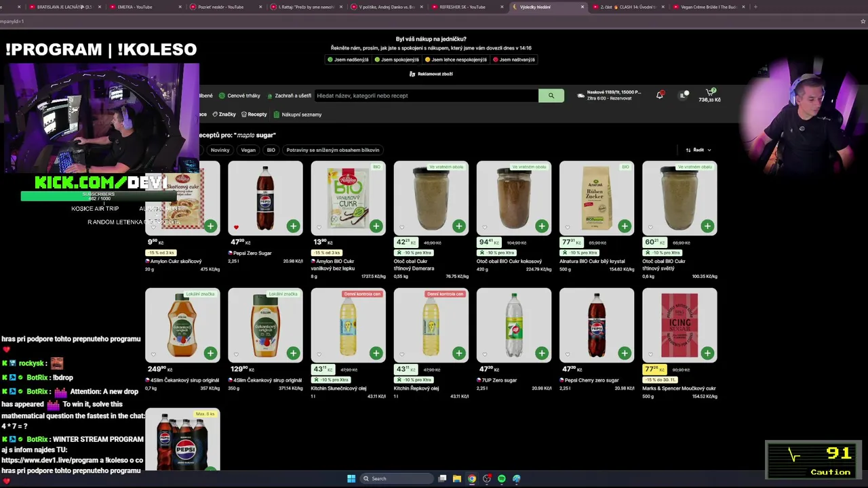The width and height of the screenshot is (868, 488).
Task: Add 4Slim Čekankový sirup 0,7 kg to cart
Action: (x=210, y=353)
